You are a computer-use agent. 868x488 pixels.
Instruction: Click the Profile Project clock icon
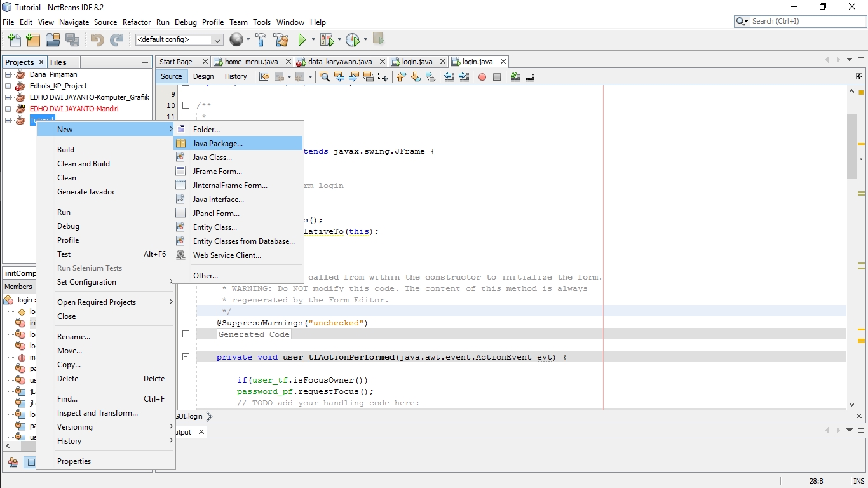[353, 39]
